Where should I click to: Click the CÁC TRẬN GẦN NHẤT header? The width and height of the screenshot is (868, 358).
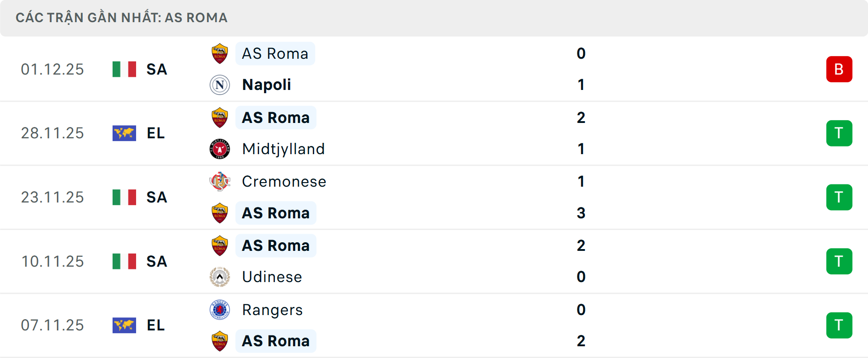click(x=121, y=18)
